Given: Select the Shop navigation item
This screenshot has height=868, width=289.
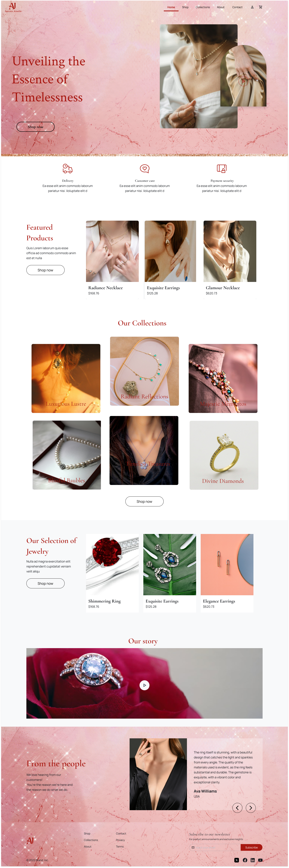Looking at the screenshot, I should click(x=185, y=7).
